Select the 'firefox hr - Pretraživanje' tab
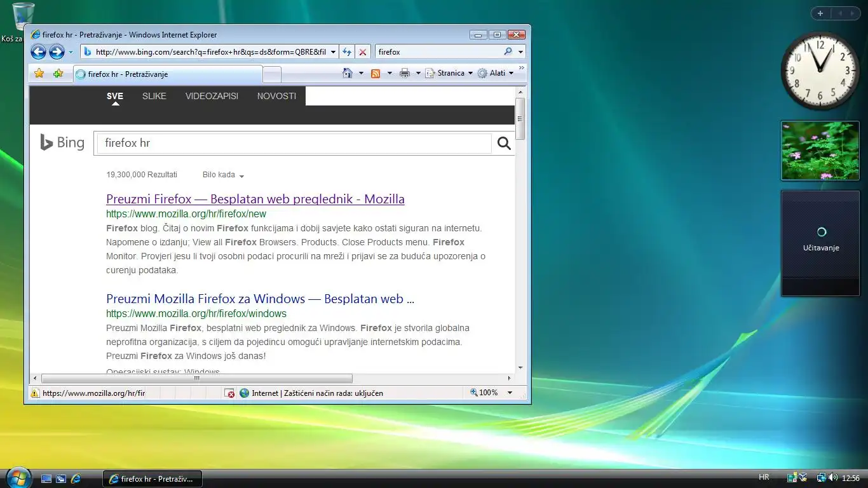Screen dimensions: 868x488 pyautogui.click(x=168, y=74)
